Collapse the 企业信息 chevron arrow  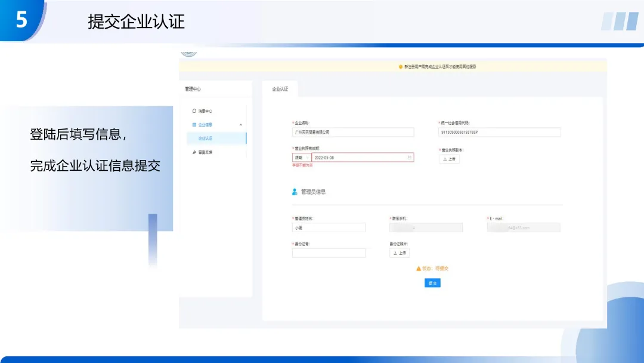pos(241,125)
